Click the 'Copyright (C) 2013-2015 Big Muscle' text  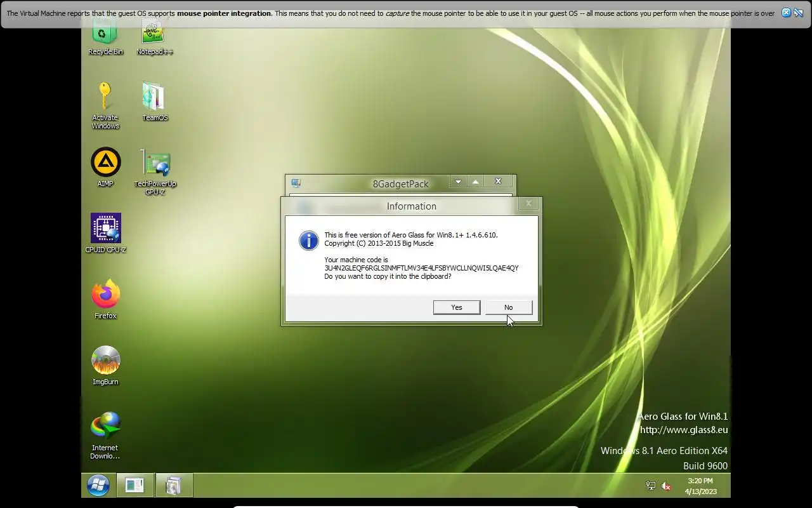379,243
